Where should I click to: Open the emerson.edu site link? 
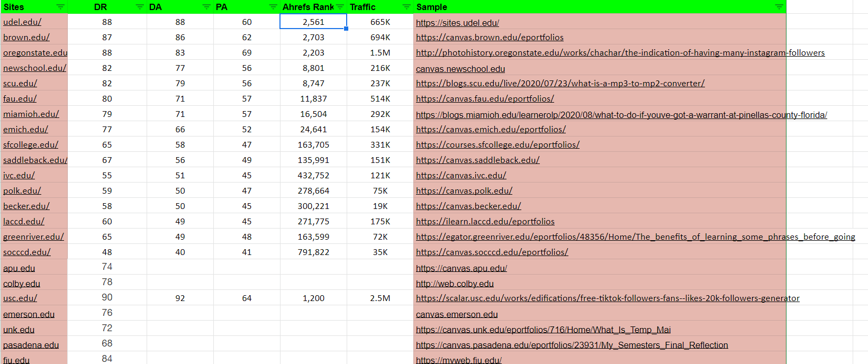29,315
